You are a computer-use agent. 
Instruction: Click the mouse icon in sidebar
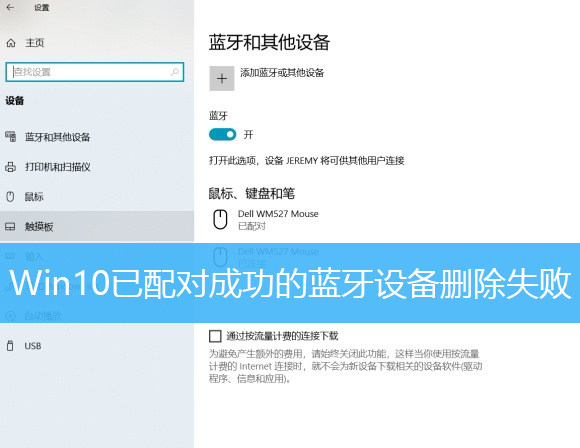10,196
